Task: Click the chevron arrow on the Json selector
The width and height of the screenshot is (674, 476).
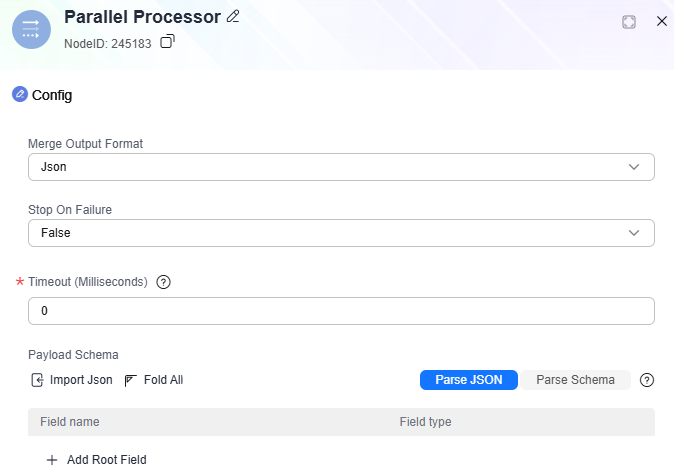Action: pyautogui.click(x=634, y=167)
